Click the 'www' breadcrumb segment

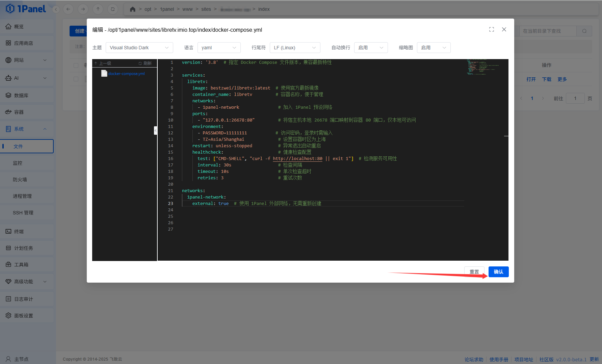coord(187,9)
